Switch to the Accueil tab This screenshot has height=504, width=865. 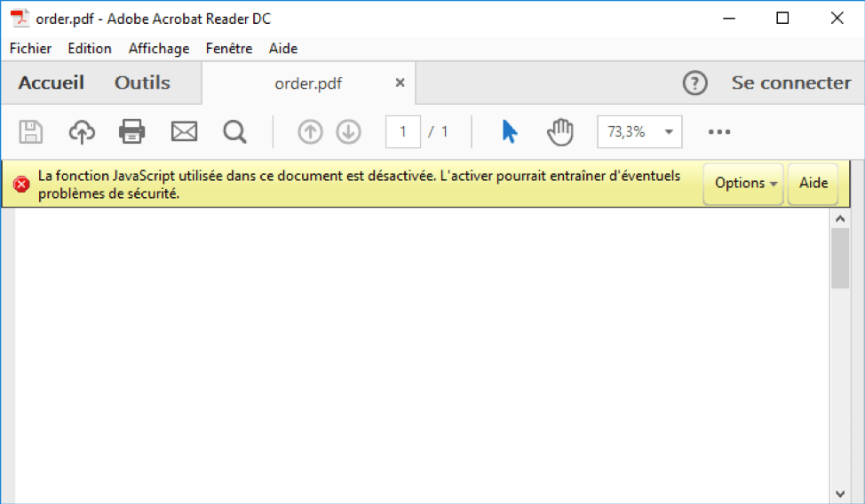[x=52, y=83]
